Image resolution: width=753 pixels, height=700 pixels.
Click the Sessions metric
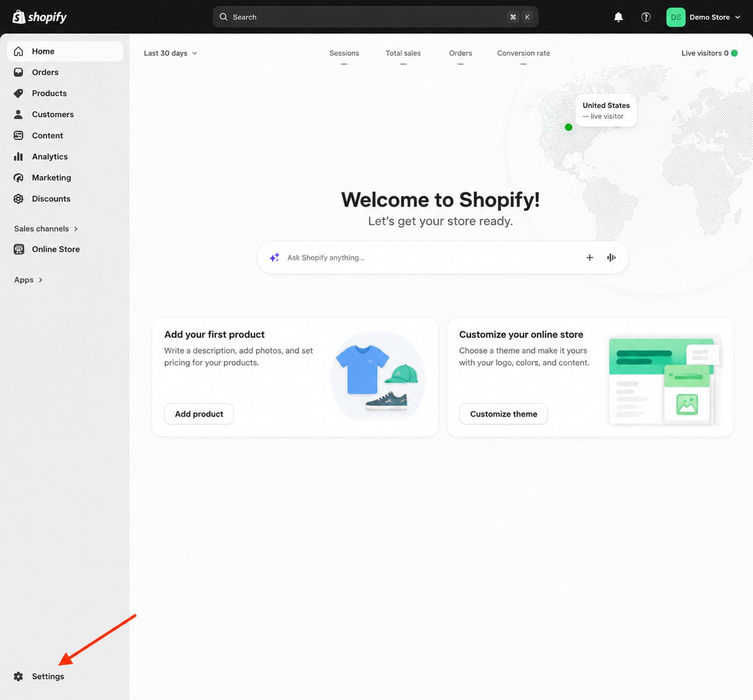[344, 57]
